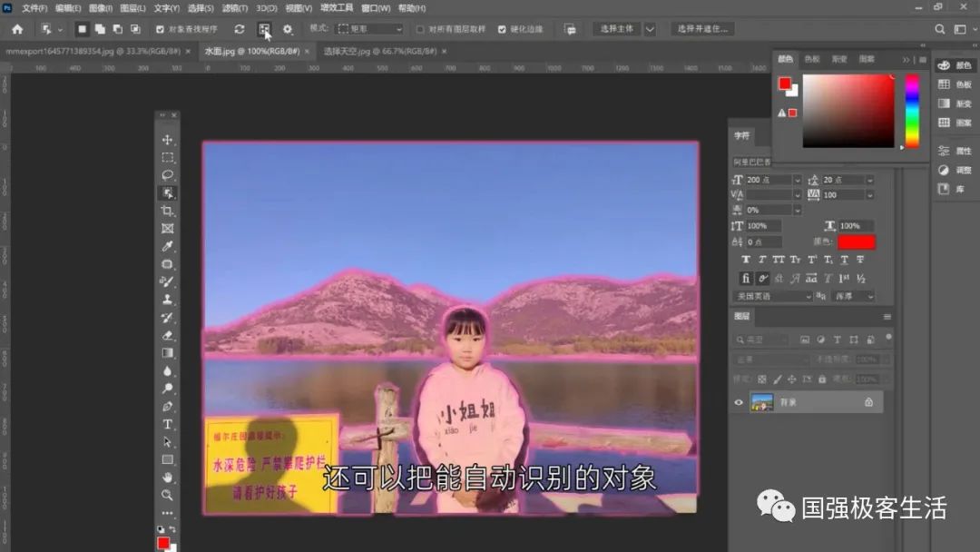This screenshot has height=552, width=980.
Task: Click the Layers panel menu icon
Action: tap(887, 317)
